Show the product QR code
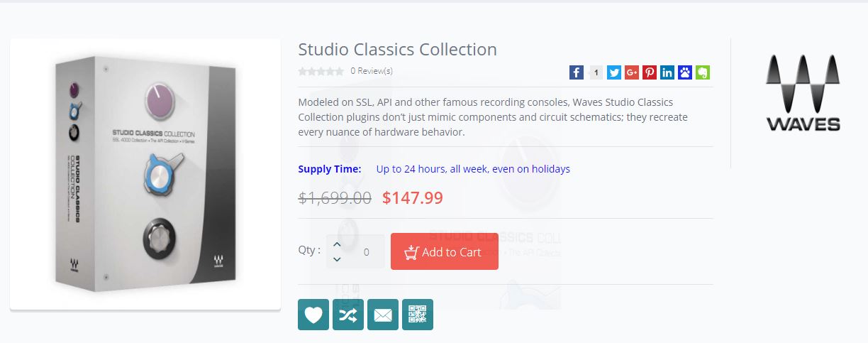The height and width of the screenshot is (343, 868). point(418,315)
